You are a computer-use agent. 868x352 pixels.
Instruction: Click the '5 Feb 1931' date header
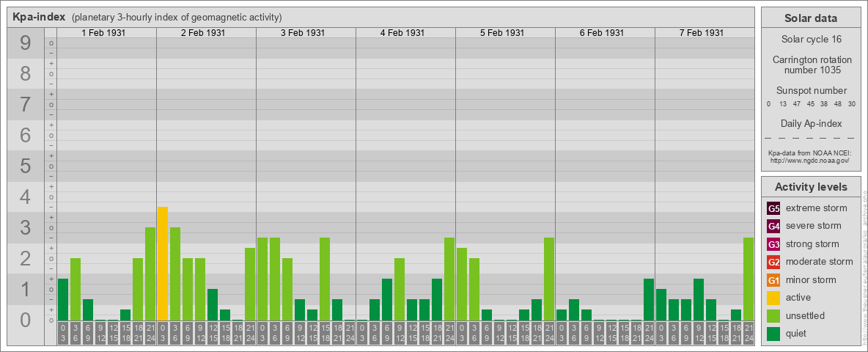(x=502, y=33)
